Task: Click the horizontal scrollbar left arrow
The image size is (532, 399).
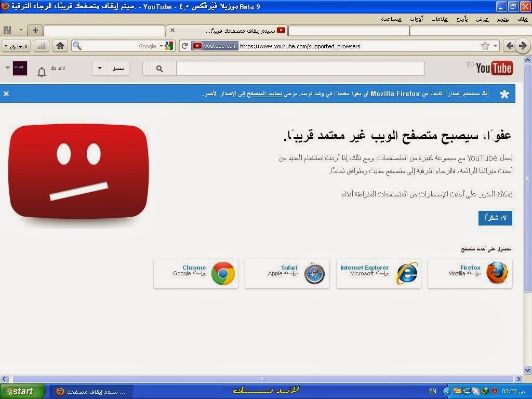Action: [x=4, y=379]
